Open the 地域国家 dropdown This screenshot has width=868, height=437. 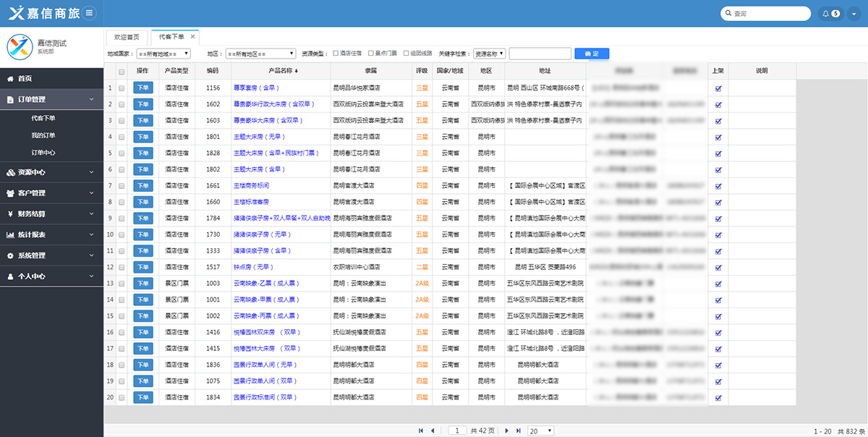(163, 54)
